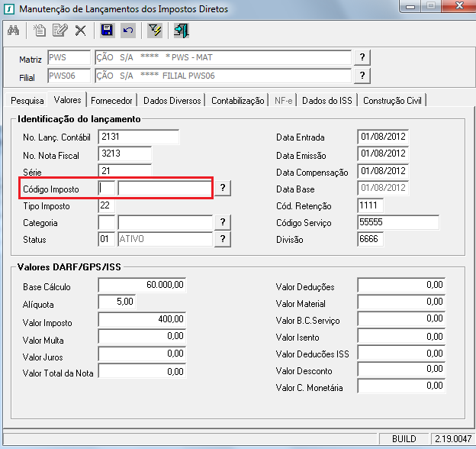Image resolution: width=476 pixels, height=449 pixels.
Task: Open lookup for Status field
Action: click(222, 239)
